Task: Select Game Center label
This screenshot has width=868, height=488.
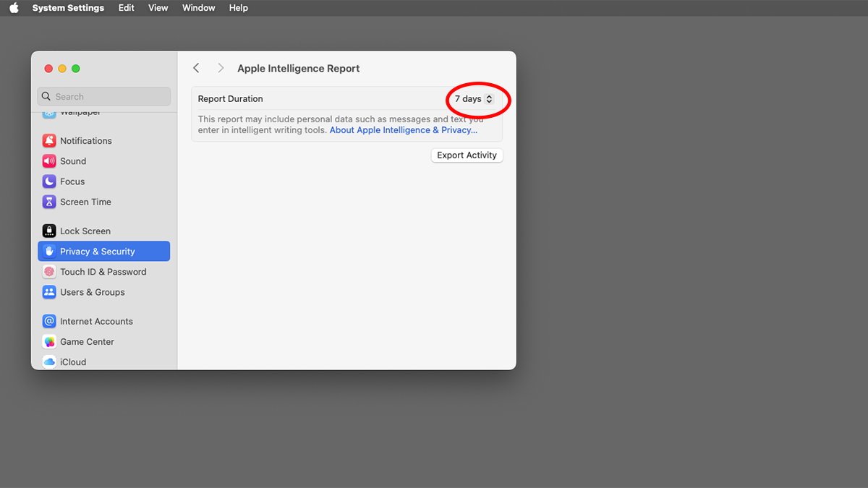Action: tap(87, 341)
